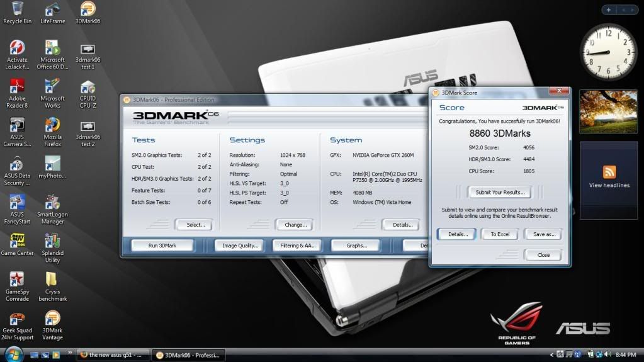Select 3DMark06 Professional taskbar item
The image size is (644, 362).
click(188, 355)
